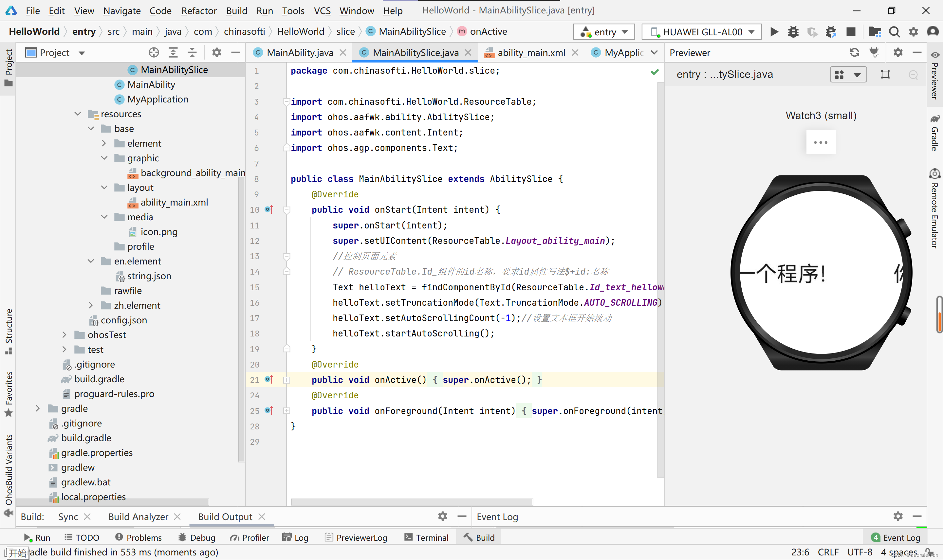943x560 pixels.
Task: Collapse the resources folder
Action: (78, 114)
